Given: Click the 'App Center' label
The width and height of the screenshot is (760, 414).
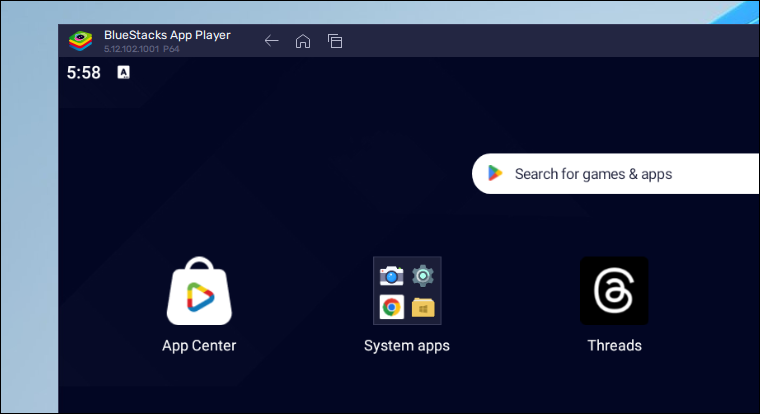Looking at the screenshot, I should pyautogui.click(x=199, y=346).
